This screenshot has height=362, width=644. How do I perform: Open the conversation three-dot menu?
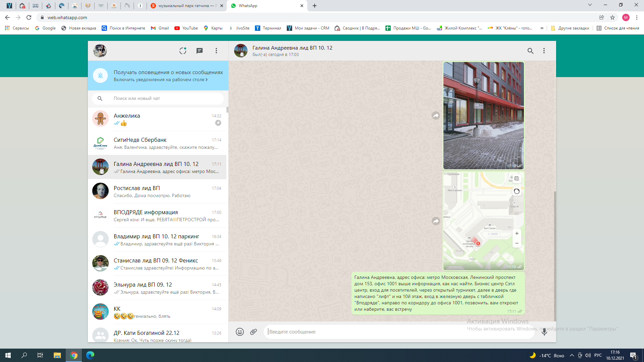544,51
